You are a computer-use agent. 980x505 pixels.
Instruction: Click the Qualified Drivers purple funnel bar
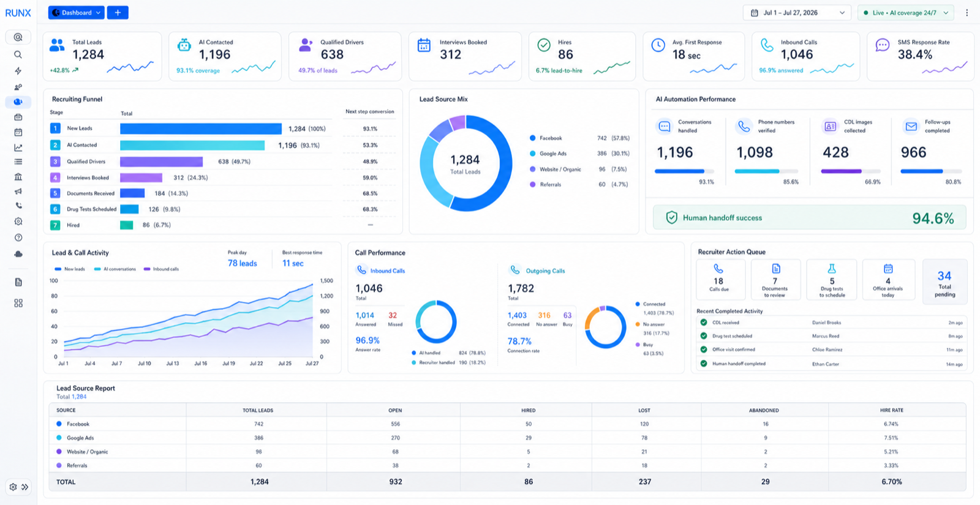(x=161, y=162)
